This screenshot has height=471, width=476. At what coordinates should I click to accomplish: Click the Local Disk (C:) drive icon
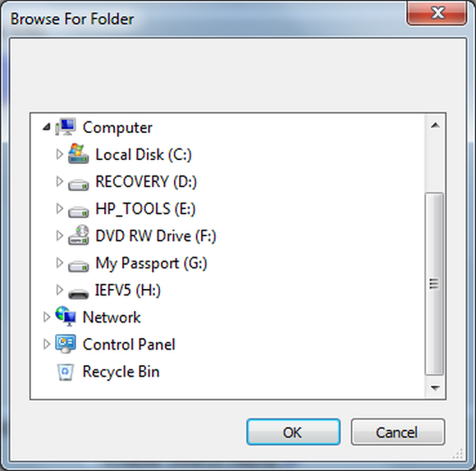tap(78, 154)
